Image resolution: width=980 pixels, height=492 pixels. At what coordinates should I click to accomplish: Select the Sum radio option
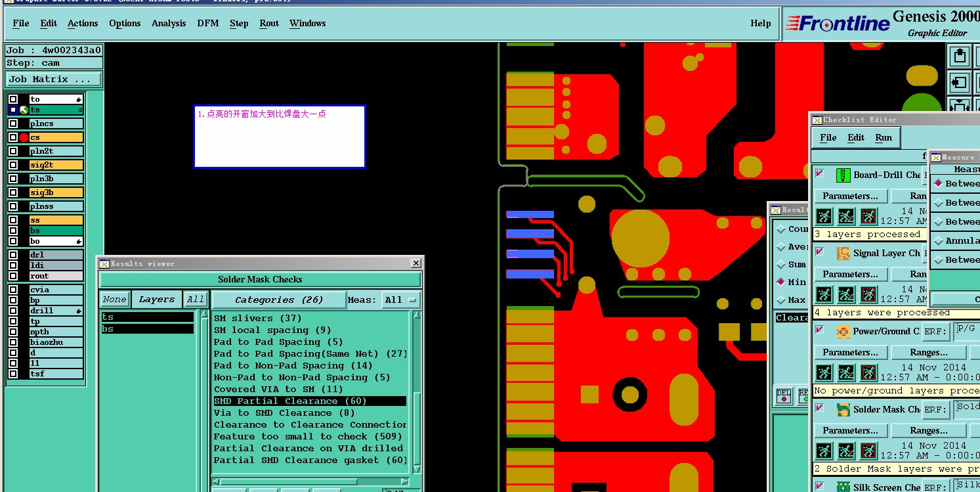[780, 264]
